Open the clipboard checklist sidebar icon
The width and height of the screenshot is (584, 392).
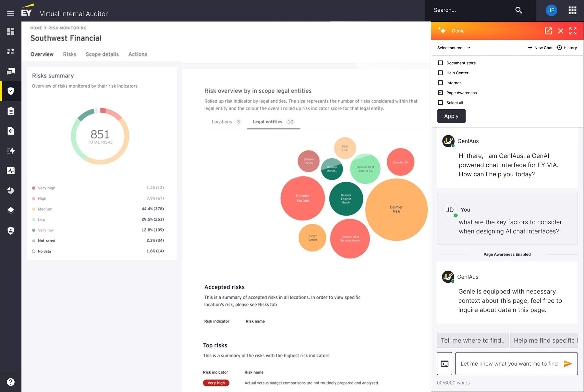11,111
